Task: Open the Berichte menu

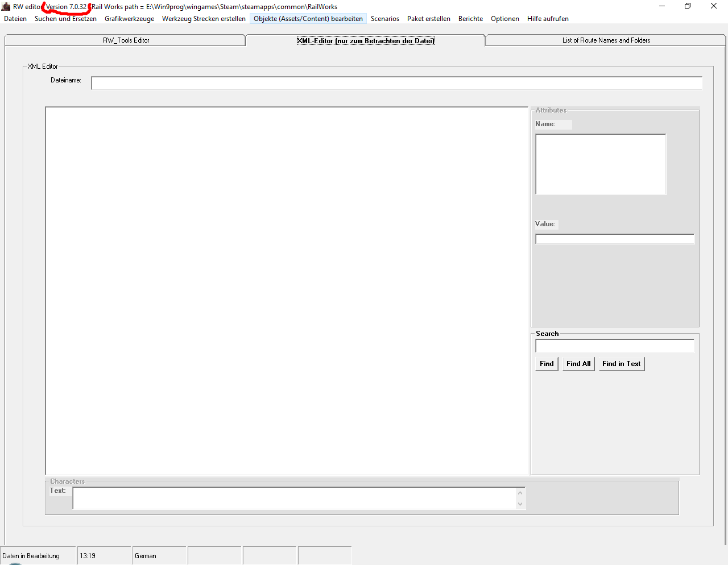Action: [x=470, y=19]
